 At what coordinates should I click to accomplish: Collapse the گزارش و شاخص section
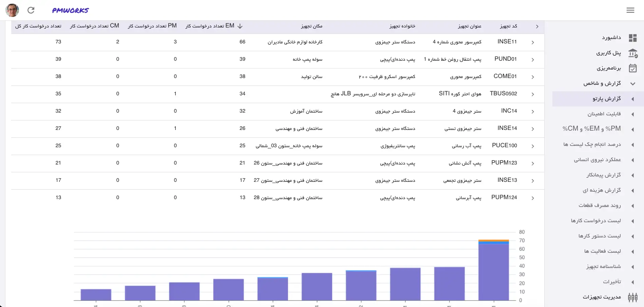(632, 83)
